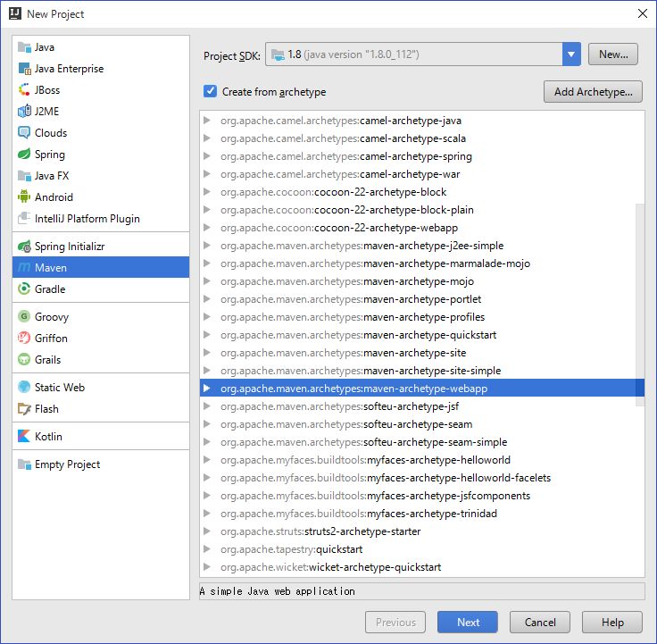
Task: Click the disabled Previous button
Action: point(395,623)
